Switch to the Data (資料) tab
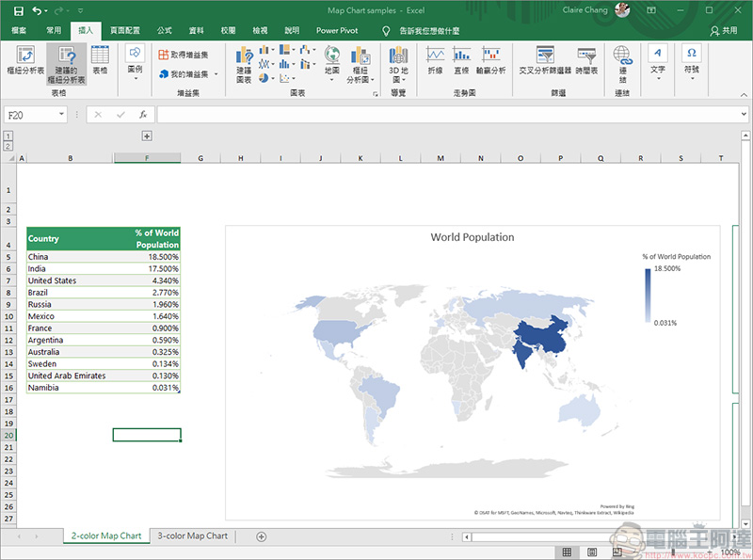The width and height of the screenshot is (753, 560). point(197,30)
